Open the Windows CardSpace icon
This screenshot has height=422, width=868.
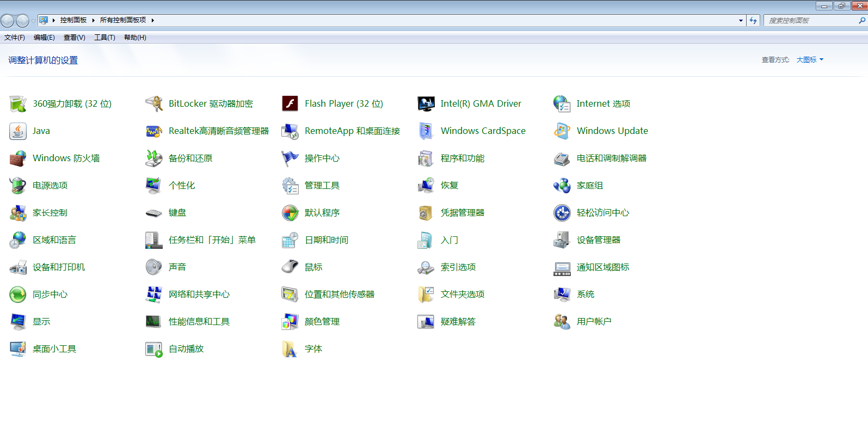coord(426,131)
